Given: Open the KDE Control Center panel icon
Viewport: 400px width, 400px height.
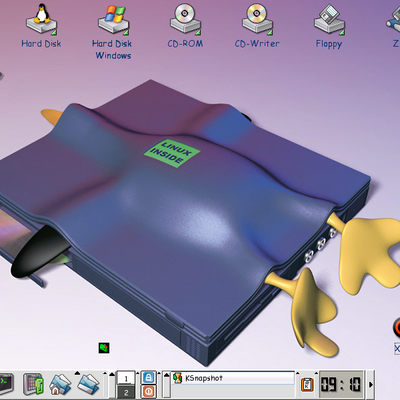Looking at the screenshot, I should point(33,384).
